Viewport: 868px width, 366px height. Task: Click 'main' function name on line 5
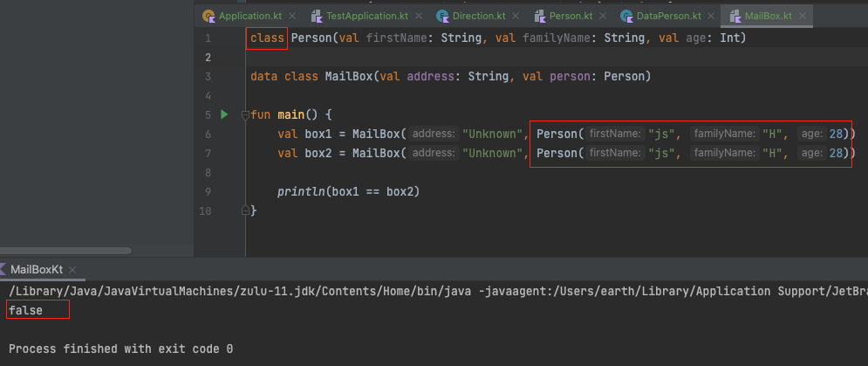tap(290, 115)
